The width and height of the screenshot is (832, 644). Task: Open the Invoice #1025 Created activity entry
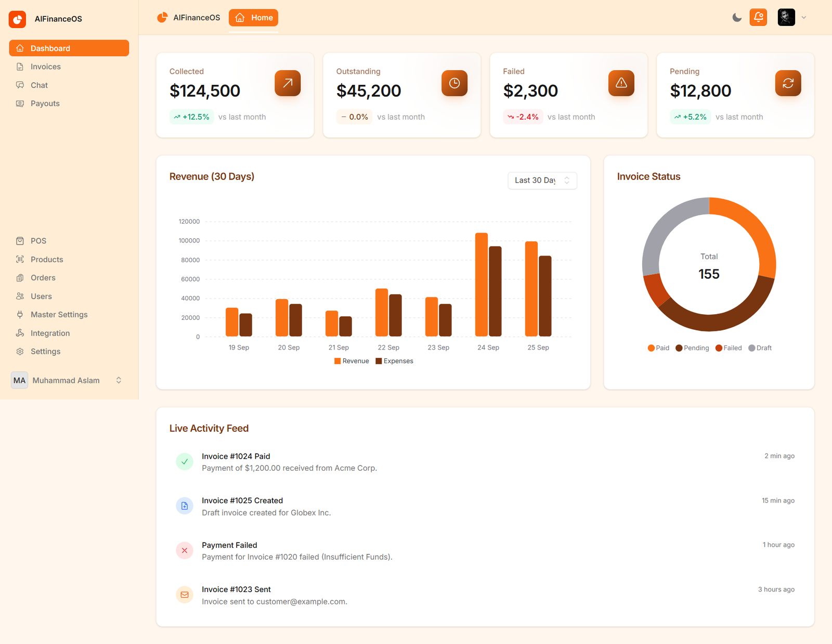pyautogui.click(x=485, y=506)
